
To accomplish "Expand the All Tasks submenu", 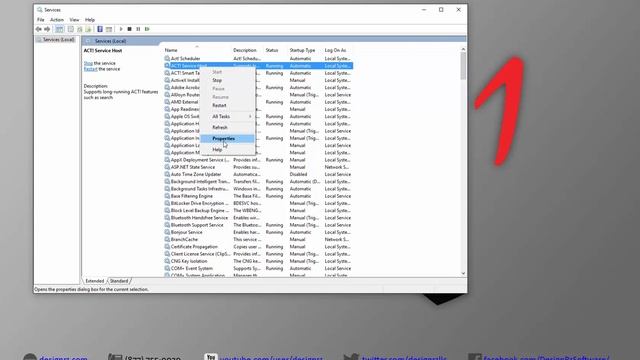I will (x=228, y=116).
